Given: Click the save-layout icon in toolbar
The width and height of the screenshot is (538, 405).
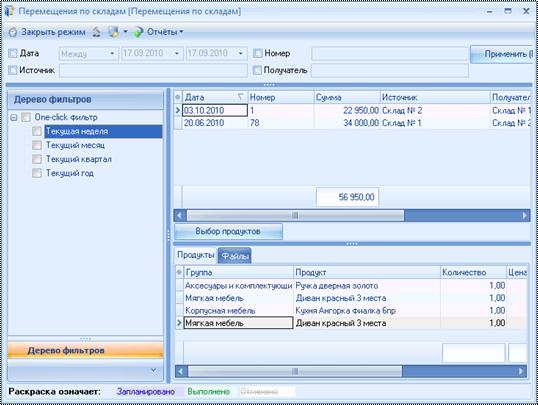Looking at the screenshot, I should point(114,32).
